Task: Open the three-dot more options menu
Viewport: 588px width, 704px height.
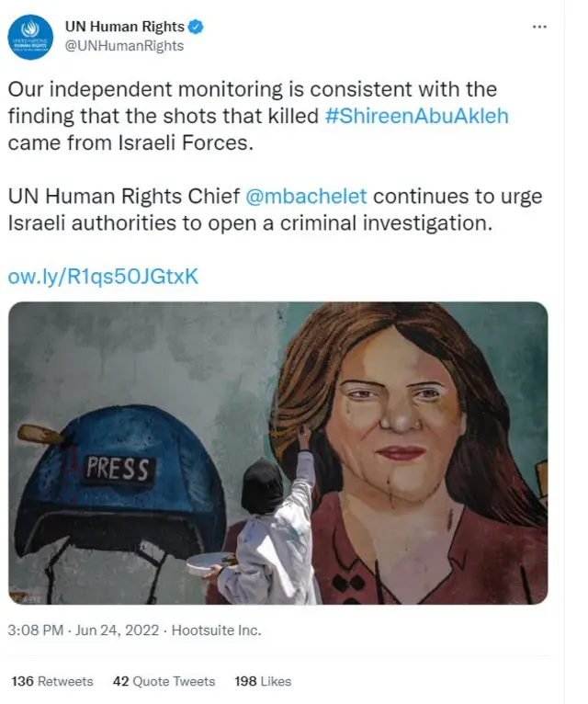Action: (539, 27)
